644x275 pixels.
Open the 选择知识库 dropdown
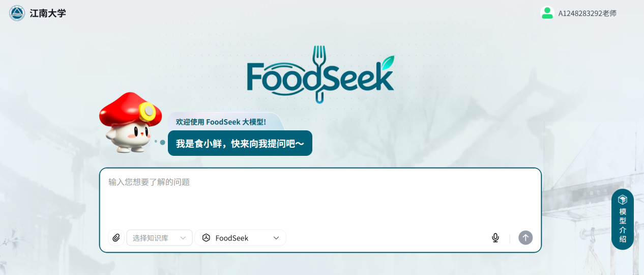(159, 238)
